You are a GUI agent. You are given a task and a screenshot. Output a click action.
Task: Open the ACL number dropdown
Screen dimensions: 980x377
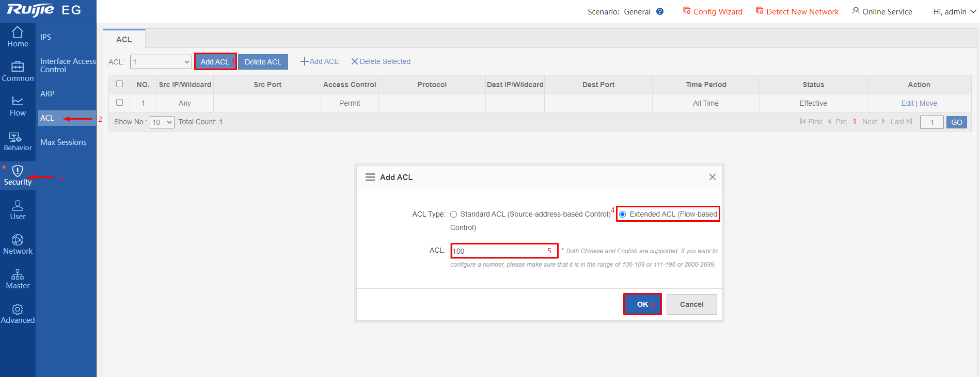pos(161,62)
